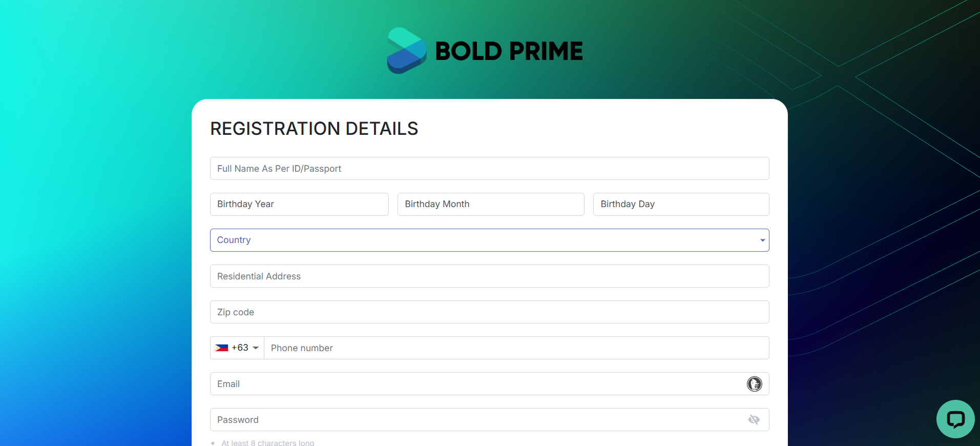Click into the Birthday Day field
The height and width of the screenshot is (446, 980).
click(x=681, y=204)
